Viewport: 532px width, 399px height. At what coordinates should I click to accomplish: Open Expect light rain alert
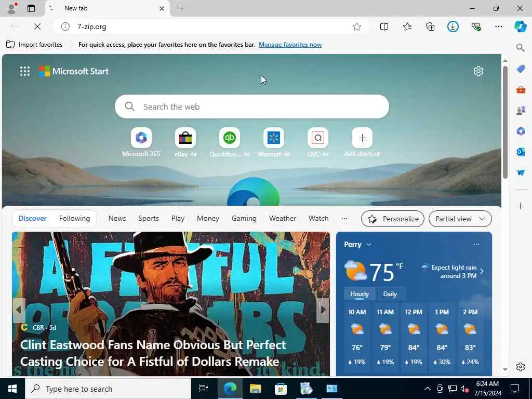pyautogui.click(x=453, y=271)
